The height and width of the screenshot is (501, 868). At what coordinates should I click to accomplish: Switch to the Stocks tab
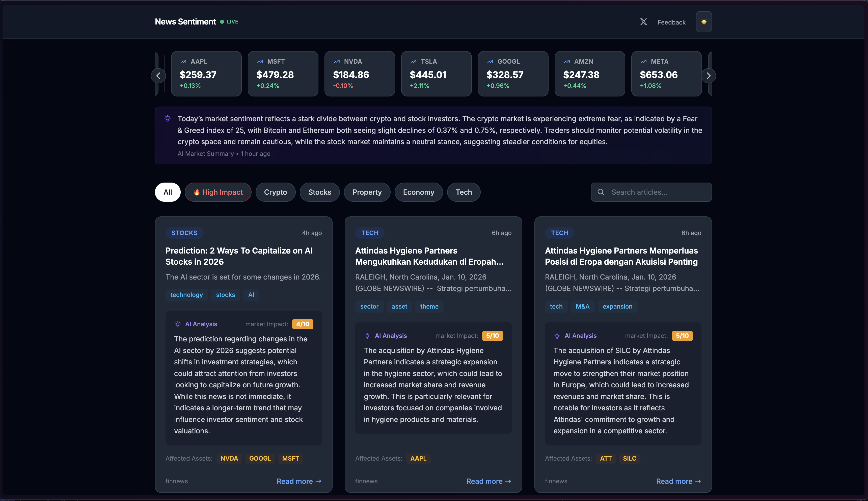pyautogui.click(x=319, y=192)
